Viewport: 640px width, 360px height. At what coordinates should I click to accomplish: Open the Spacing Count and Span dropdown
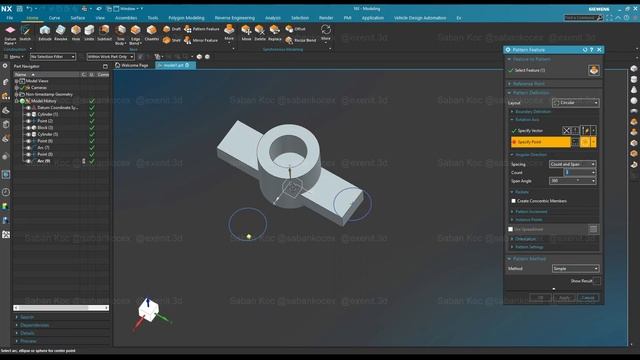[x=572, y=164]
